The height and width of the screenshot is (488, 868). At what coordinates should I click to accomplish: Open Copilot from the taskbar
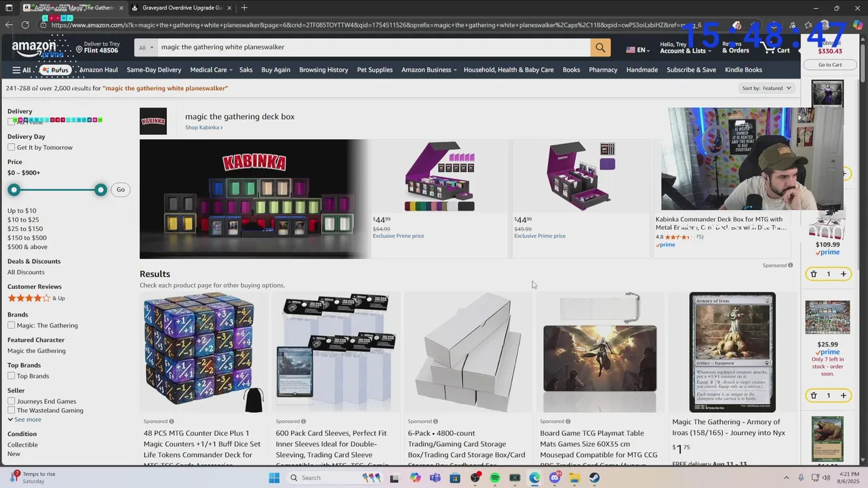point(415,478)
